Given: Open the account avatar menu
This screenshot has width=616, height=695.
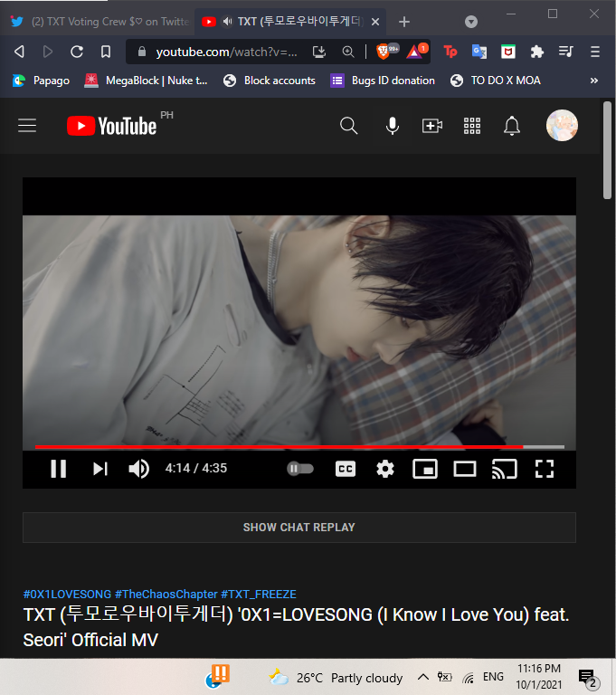Looking at the screenshot, I should (562, 126).
